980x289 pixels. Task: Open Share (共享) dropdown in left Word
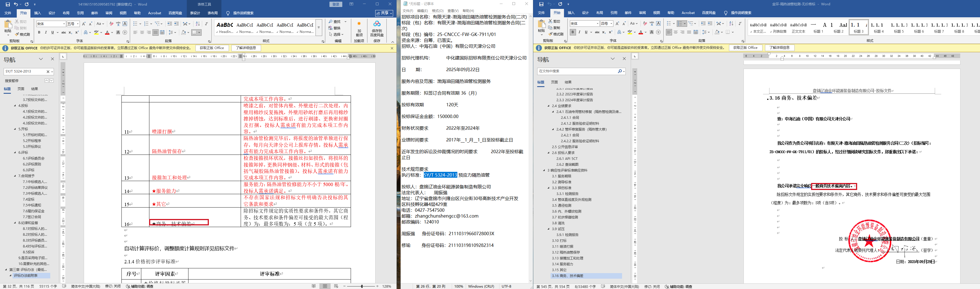[x=384, y=13]
